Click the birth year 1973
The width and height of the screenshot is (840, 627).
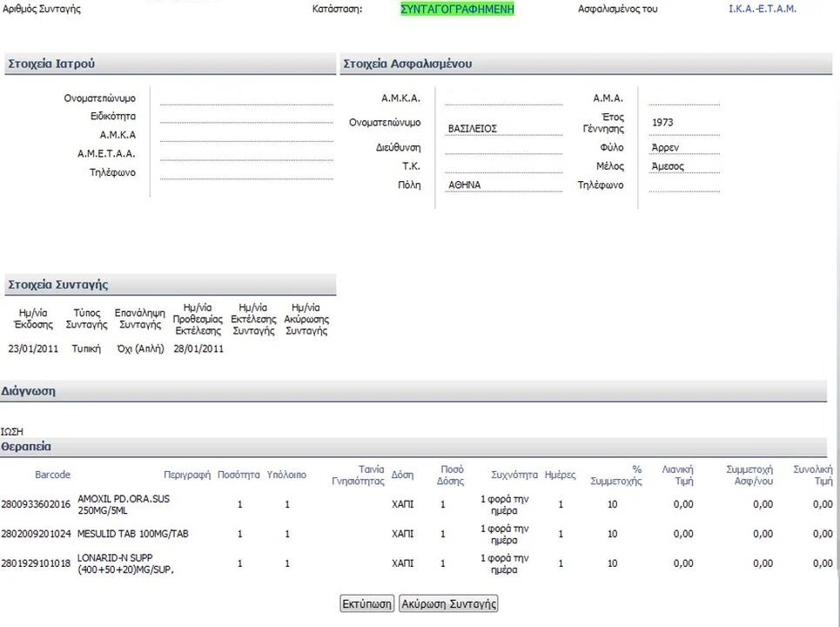click(662, 122)
